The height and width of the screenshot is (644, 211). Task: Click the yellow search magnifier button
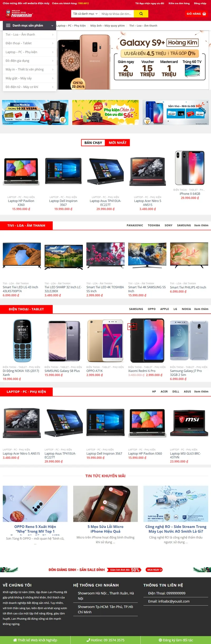tap(141, 14)
